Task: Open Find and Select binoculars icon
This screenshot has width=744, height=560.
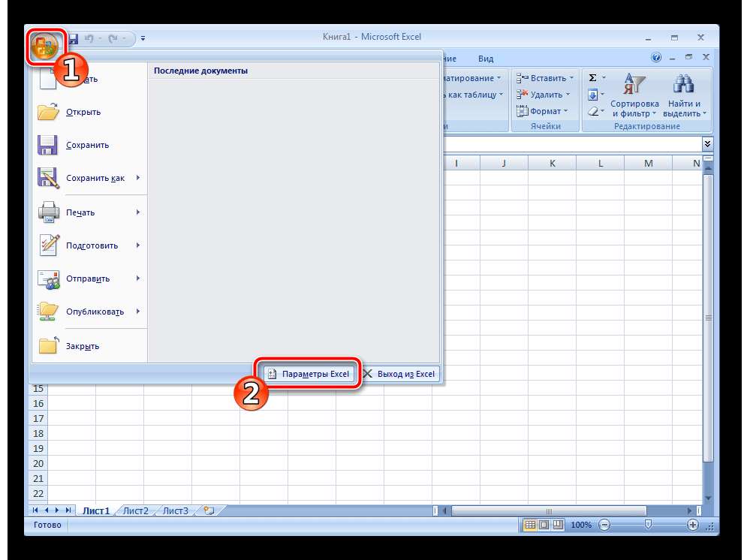Action: tap(682, 84)
